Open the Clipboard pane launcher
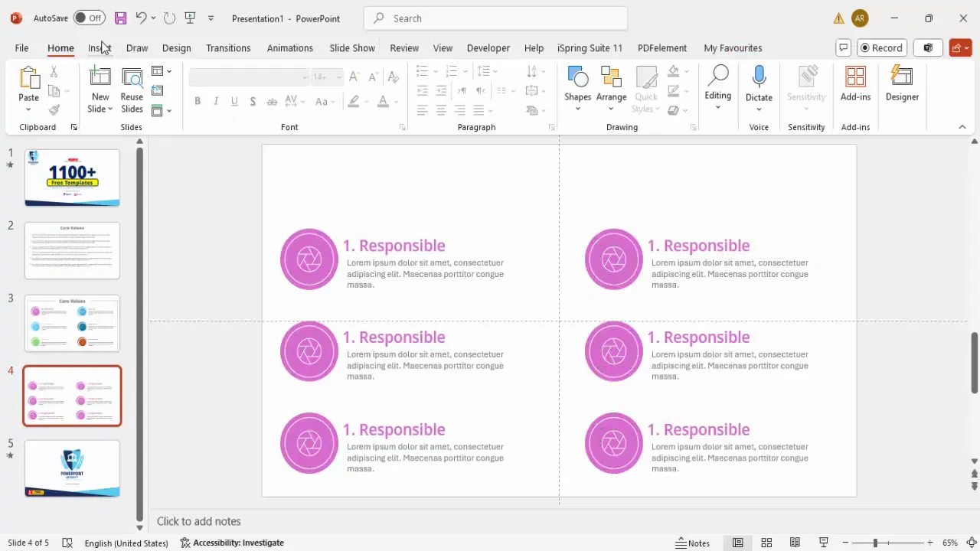This screenshot has width=980, height=551. pyautogui.click(x=73, y=127)
